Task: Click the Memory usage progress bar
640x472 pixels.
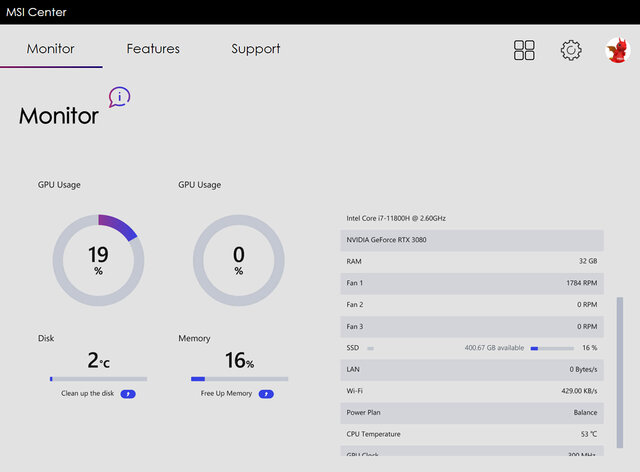Action: (x=239, y=379)
